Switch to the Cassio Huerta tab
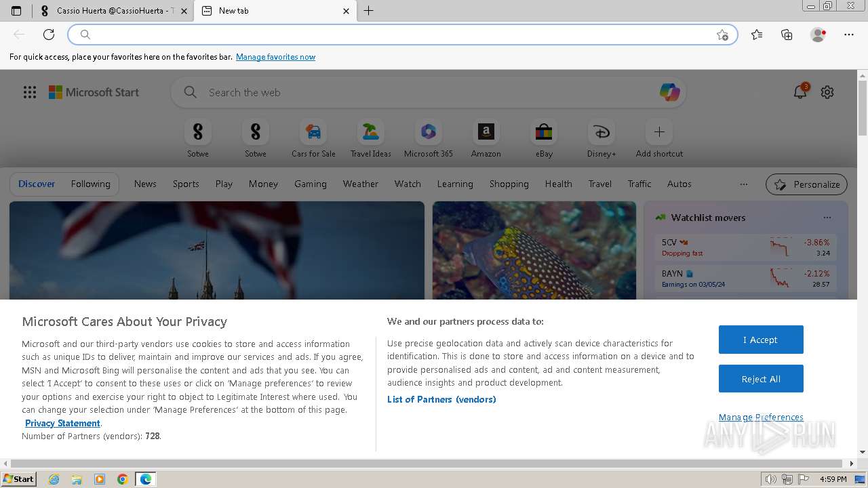The width and height of the screenshot is (868, 488). point(113,11)
